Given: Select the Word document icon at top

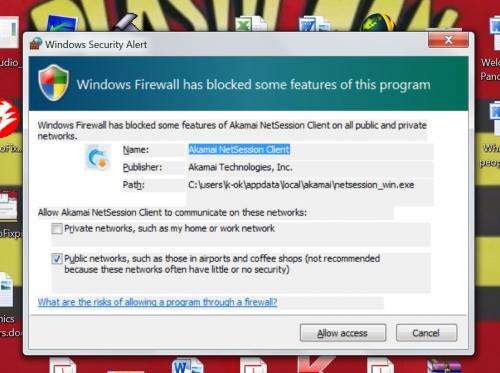Looking at the screenshot, I should pos(314,24).
